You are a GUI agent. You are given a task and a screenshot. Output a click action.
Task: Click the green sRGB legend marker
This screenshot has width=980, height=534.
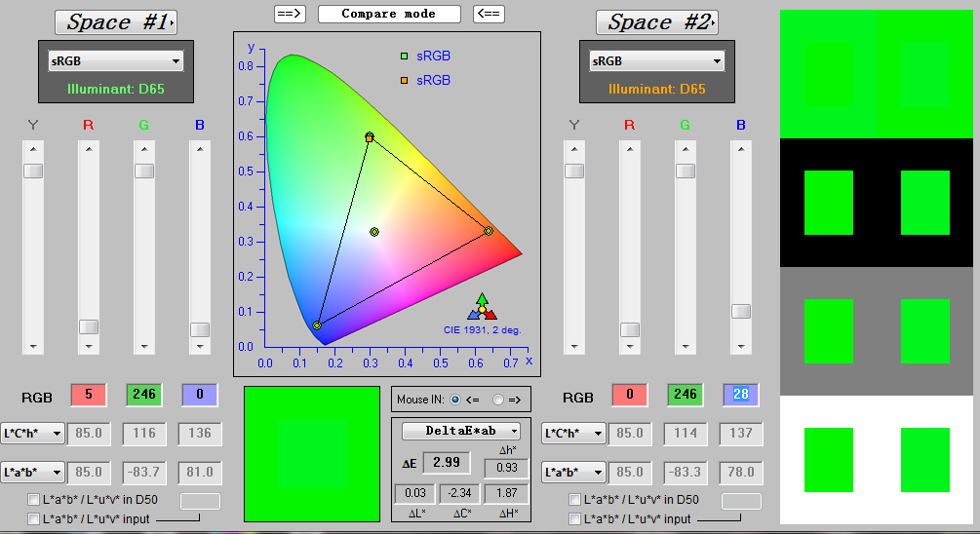405,57
